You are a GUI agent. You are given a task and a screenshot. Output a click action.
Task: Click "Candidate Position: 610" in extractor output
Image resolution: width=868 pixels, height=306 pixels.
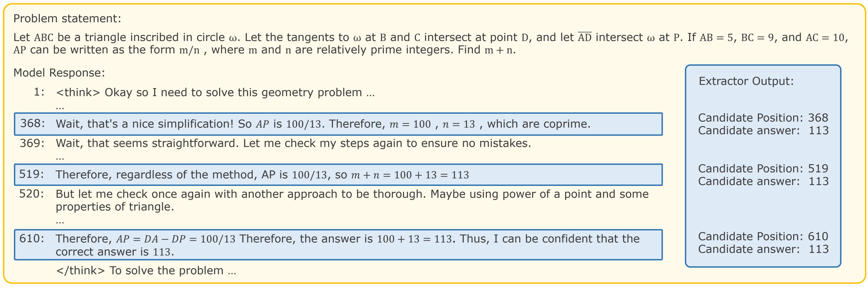(763, 237)
